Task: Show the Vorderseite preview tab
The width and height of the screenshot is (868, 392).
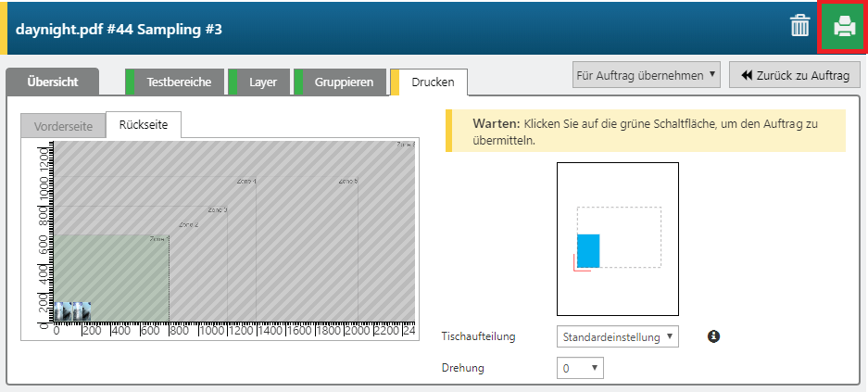Action: (63, 126)
